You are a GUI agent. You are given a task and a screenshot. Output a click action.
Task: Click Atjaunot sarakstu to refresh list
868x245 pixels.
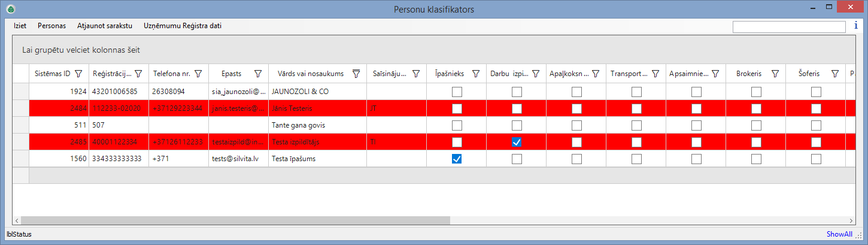105,26
